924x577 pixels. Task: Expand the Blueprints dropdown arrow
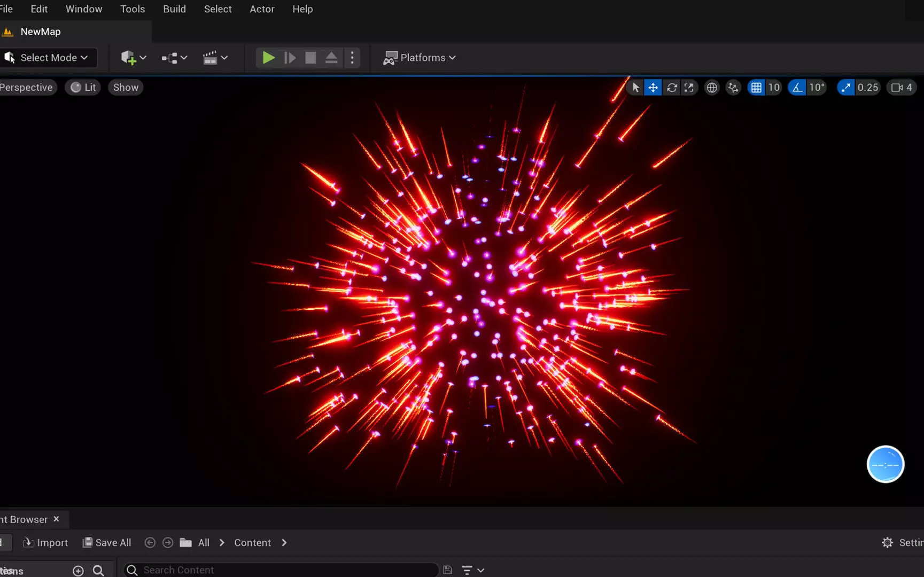[184, 58]
